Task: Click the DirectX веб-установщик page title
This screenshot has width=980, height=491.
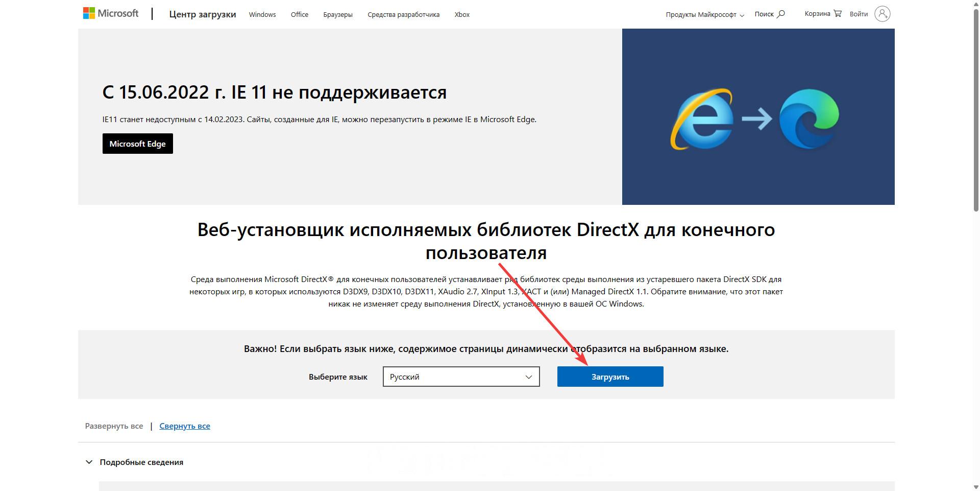Action: point(486,241)
